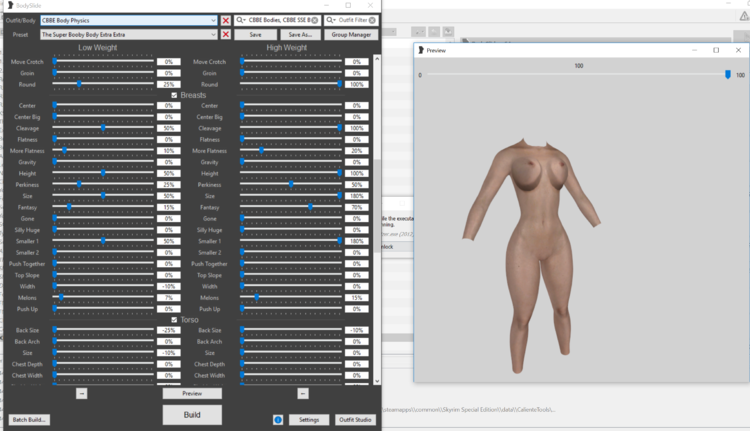Delete the selected outfit with red X
The height and width of the screenshot is (431, 750).
click(x=225, y=21)
